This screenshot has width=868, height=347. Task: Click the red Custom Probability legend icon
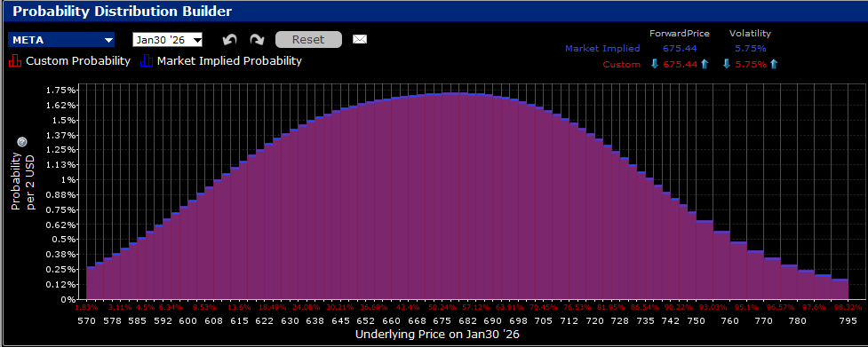point(15,60)
